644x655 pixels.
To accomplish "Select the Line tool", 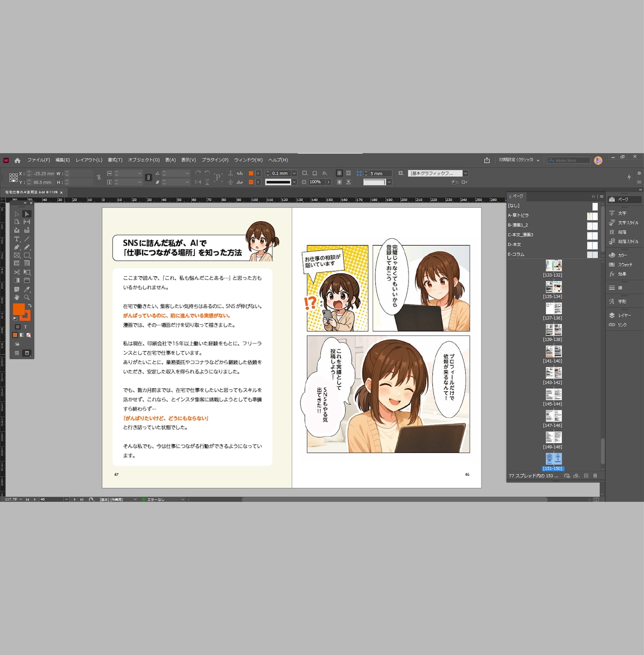I will [x=27, y=239].
